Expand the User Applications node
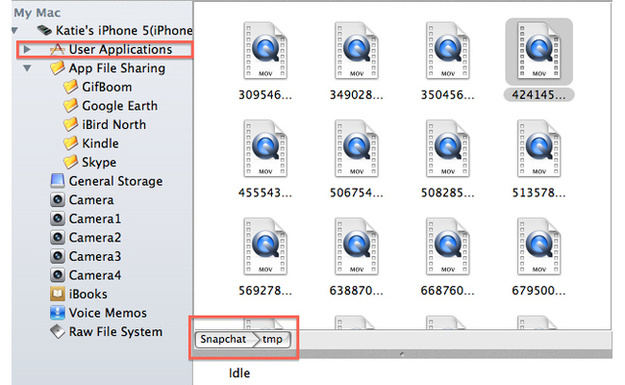The width and height of the screenshot is (625, 385). tap(27, 49)
